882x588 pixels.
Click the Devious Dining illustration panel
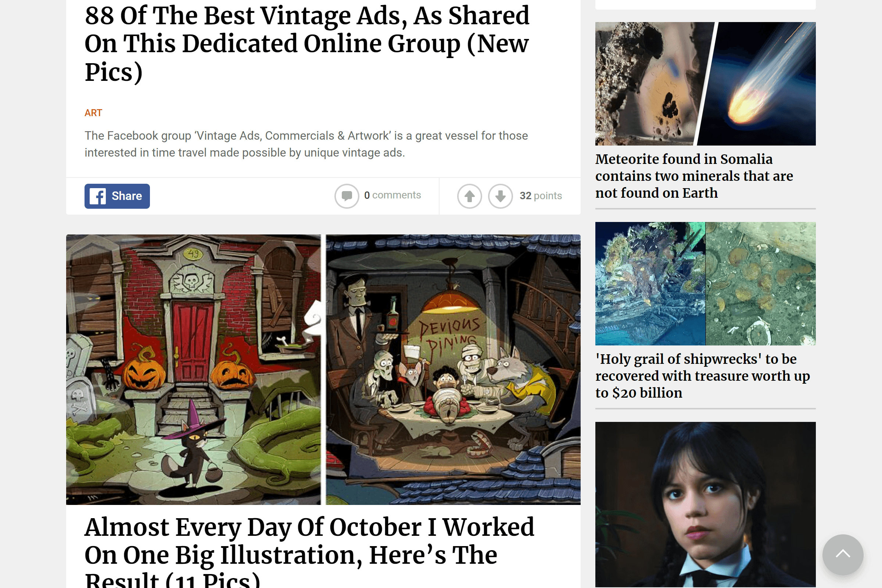pyautogui.click(x=453, y=369)
